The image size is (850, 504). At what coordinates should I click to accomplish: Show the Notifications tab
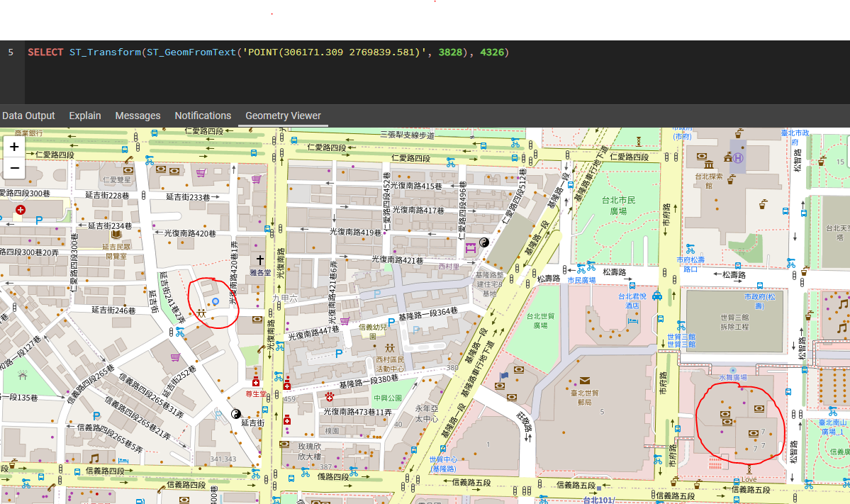pos(203,116)
